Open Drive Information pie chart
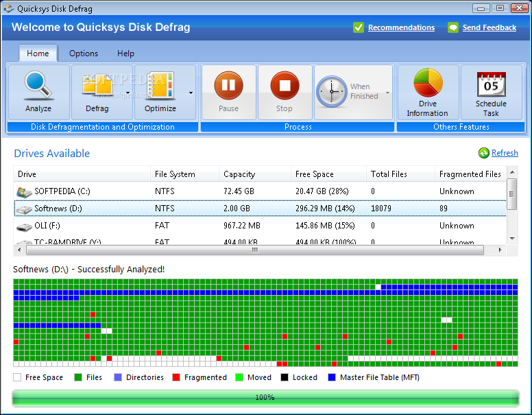Screen dimensions: 532x415 [428, 82]
